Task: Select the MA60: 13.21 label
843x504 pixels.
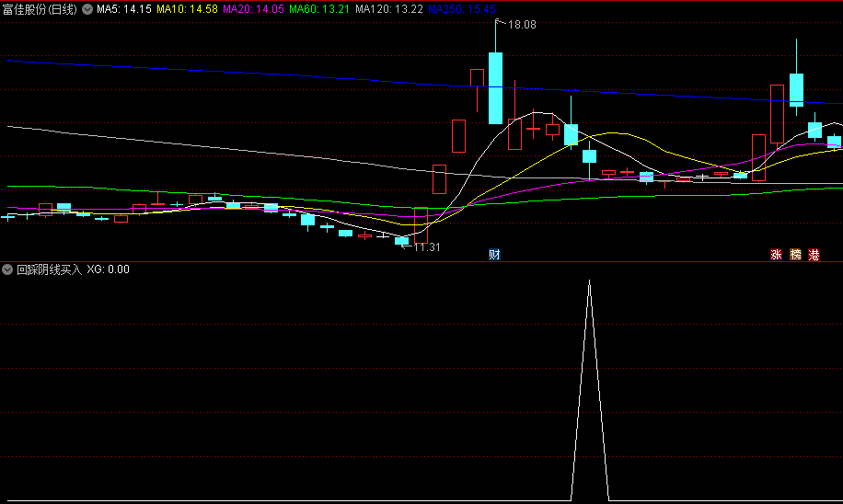Action: pyautogui.click(x=319, y=9)
